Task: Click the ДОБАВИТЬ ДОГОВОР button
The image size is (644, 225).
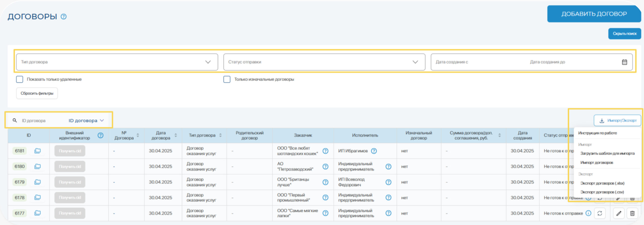Action: click(x=594, y=14)
